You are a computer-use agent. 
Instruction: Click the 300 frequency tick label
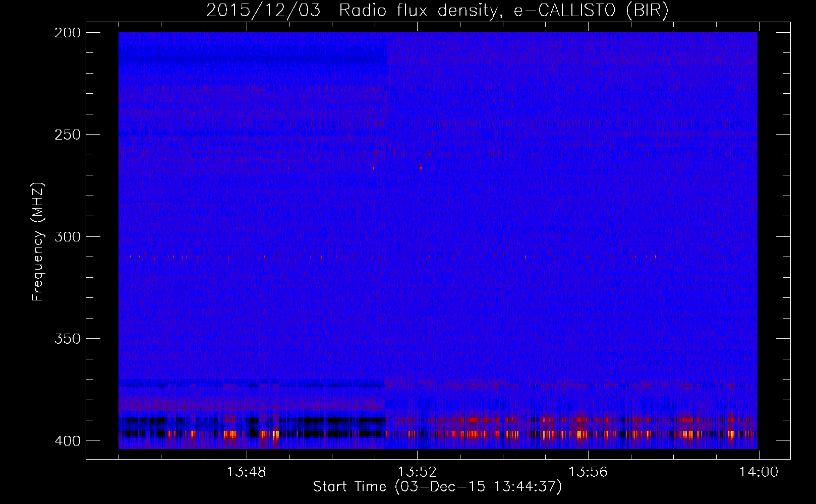pyautogui.click(x=67, y=236)
